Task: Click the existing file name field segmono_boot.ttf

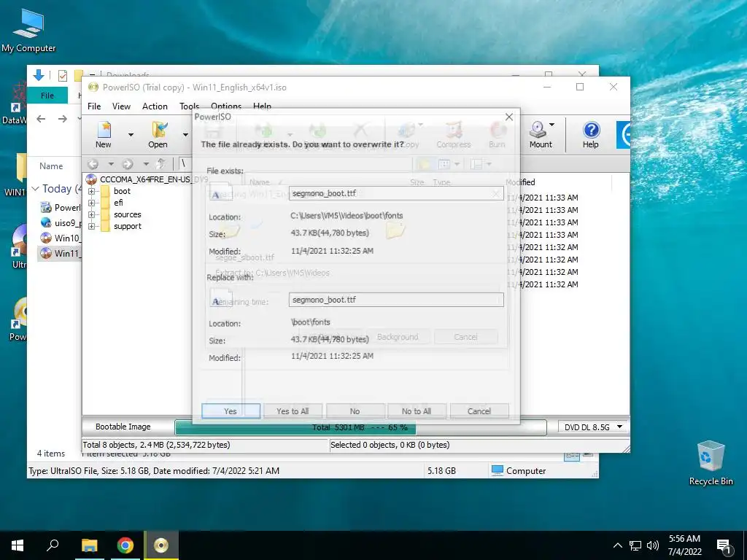Action: (x=396, y=193)
